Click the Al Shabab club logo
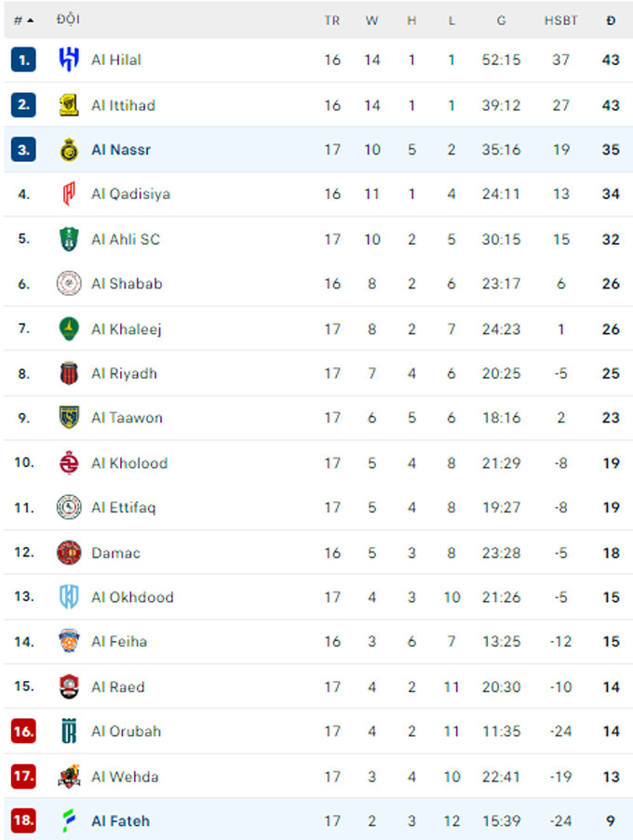 [x=69, y=284]
